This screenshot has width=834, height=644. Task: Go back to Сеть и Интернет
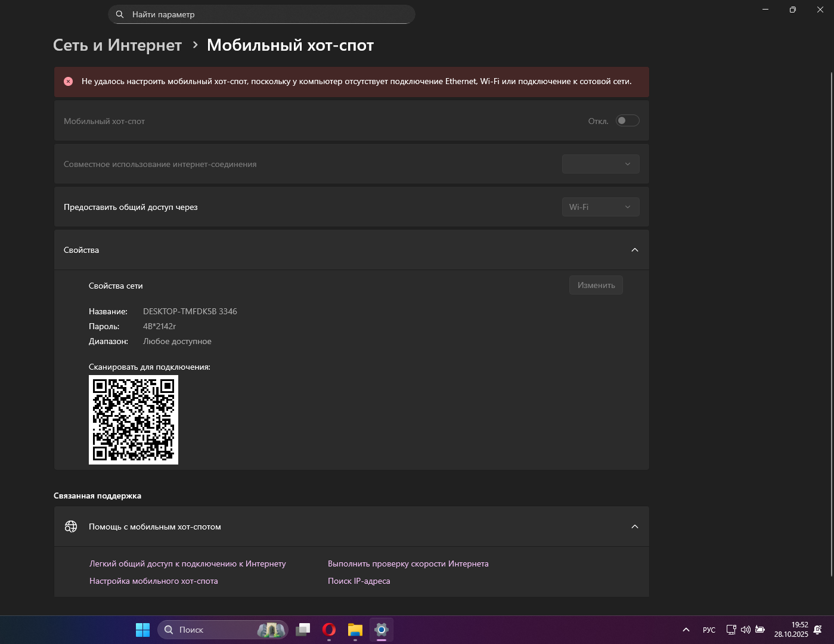tap(117, 45)
